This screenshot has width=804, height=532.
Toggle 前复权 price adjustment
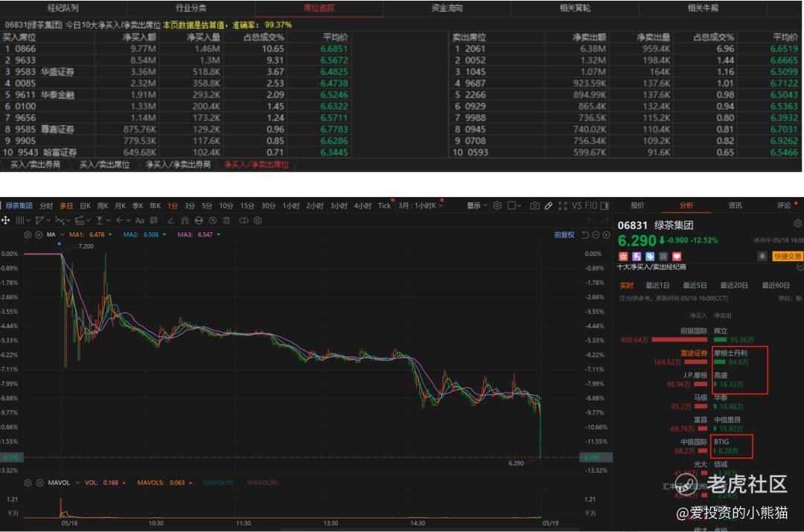[564, 234]
